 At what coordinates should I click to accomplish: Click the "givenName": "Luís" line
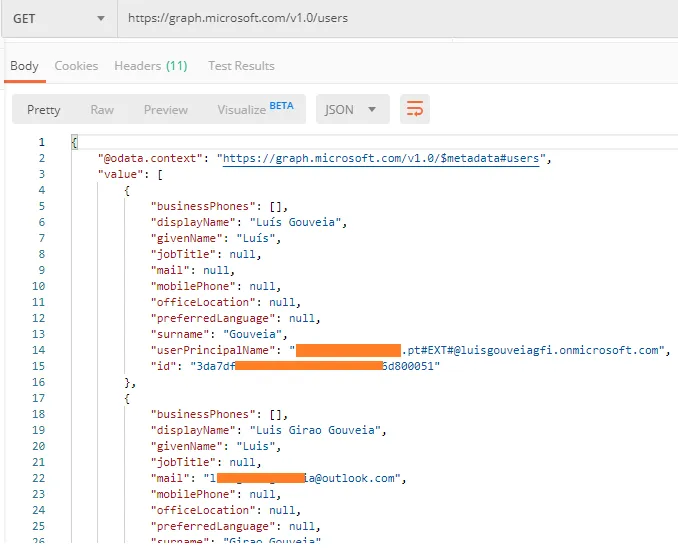pyautogui.click(x=216, y=238)
